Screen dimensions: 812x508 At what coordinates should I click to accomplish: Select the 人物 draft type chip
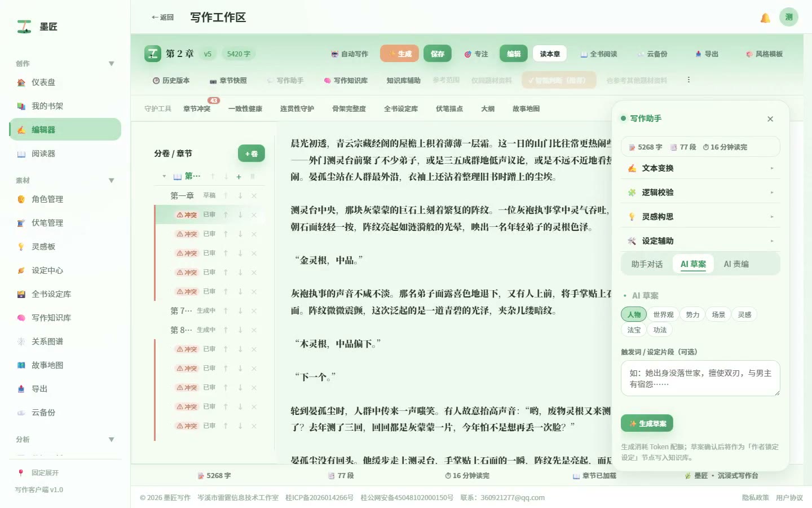[x=634, y=315]
